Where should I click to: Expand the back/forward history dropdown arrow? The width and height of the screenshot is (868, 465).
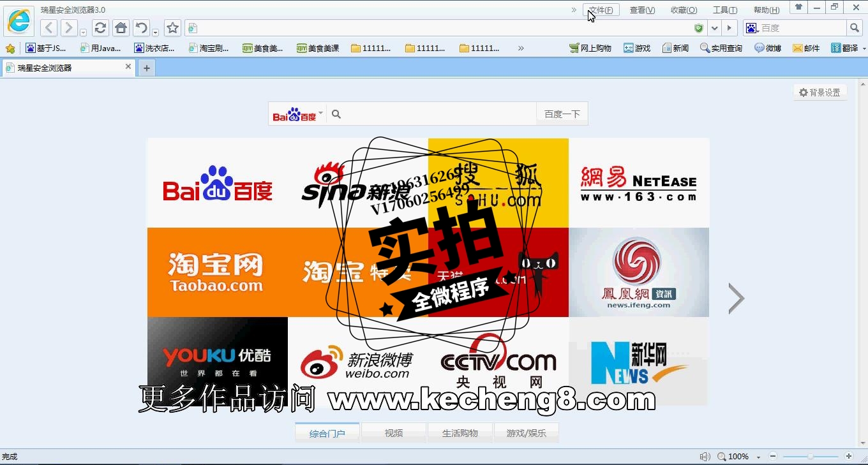coord(83,33)
